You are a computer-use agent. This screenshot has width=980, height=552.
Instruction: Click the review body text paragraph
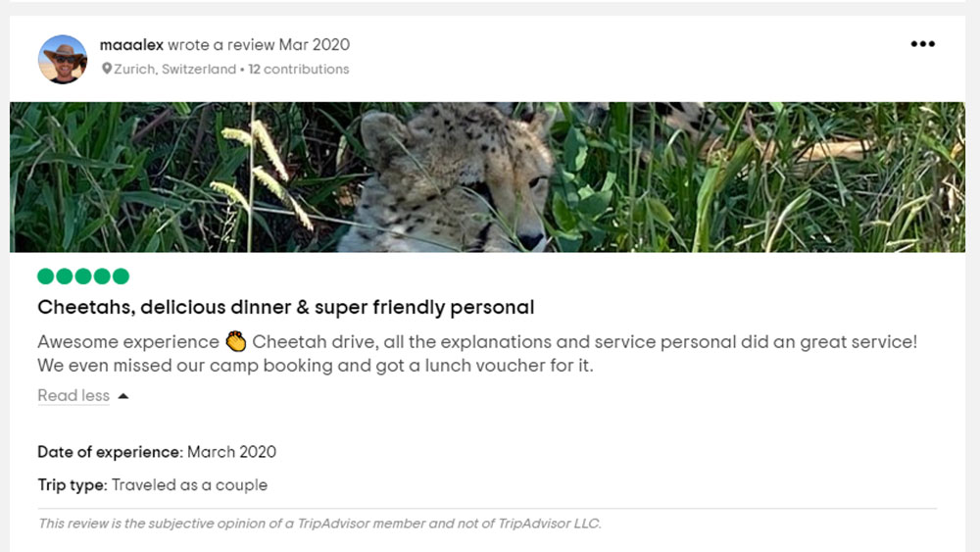pos(476,354)
